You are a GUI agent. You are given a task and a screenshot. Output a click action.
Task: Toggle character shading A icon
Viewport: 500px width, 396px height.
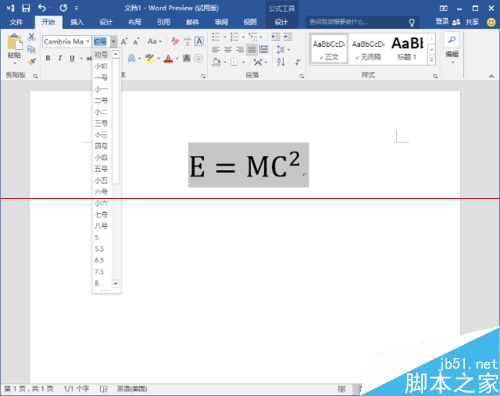[187, 59]
